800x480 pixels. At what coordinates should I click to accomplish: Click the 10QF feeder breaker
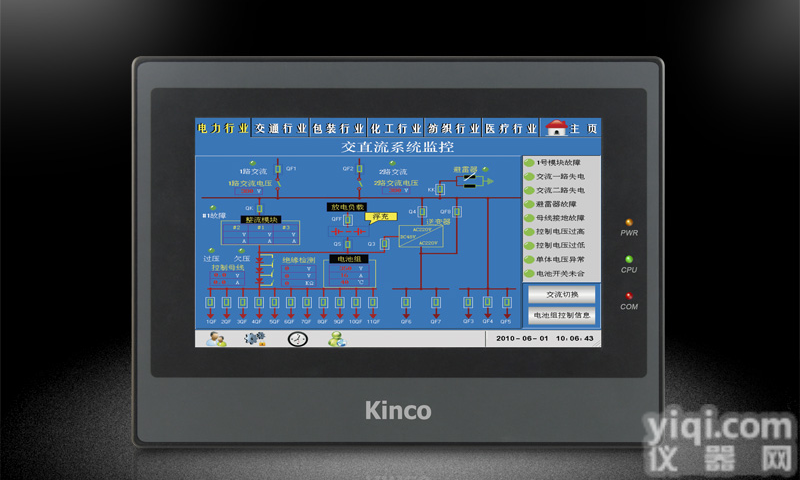[356, 302]
